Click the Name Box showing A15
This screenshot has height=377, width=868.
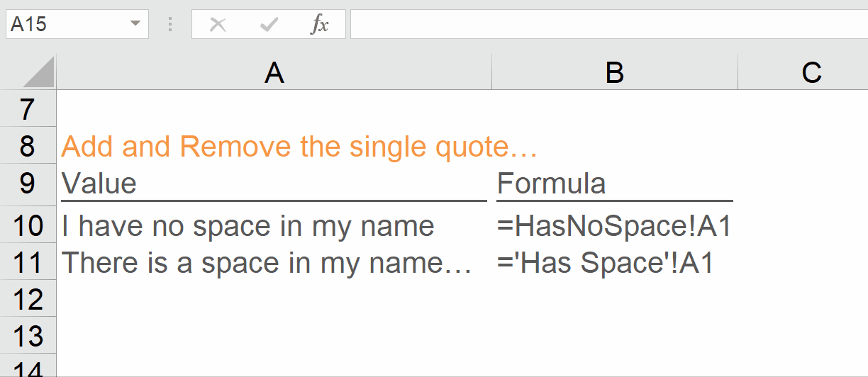pos(67,25)
